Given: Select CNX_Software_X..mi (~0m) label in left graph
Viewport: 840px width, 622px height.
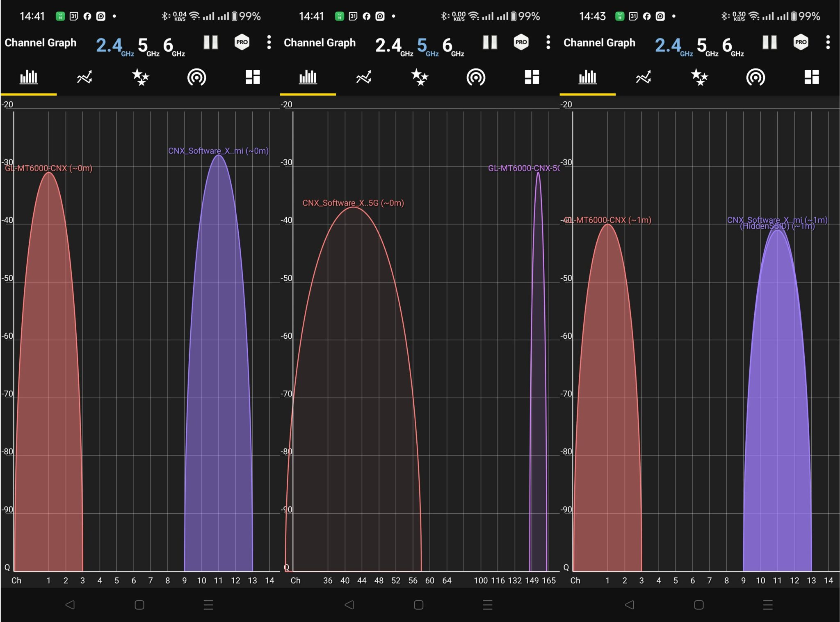Looking at the screenshot, I should pyautogui.click(x=218, y=151).
